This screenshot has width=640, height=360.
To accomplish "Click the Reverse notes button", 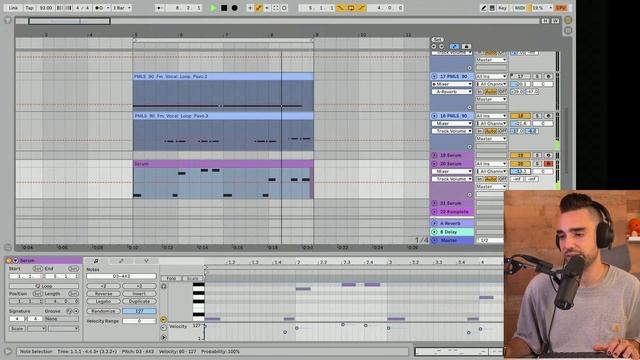I will 103,294.
